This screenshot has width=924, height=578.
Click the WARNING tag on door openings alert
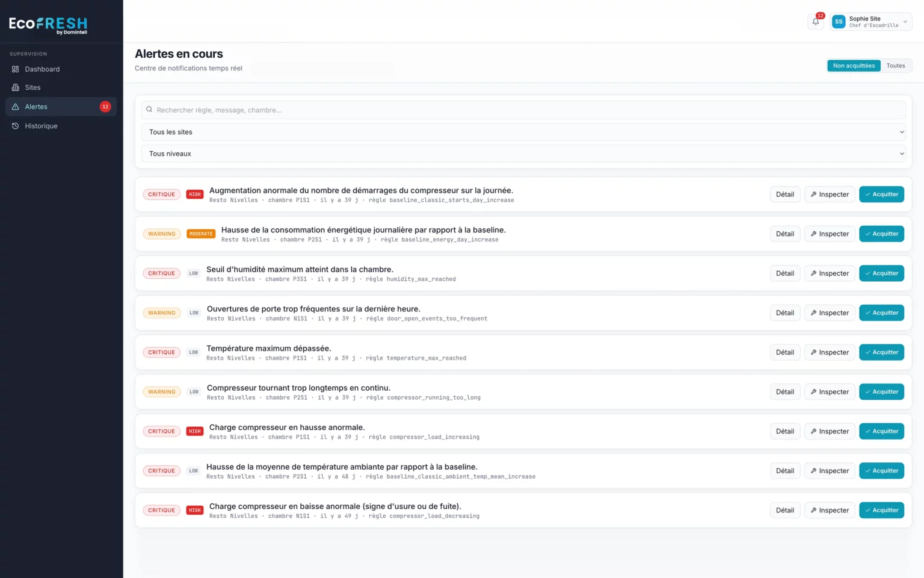coord(162,313)
